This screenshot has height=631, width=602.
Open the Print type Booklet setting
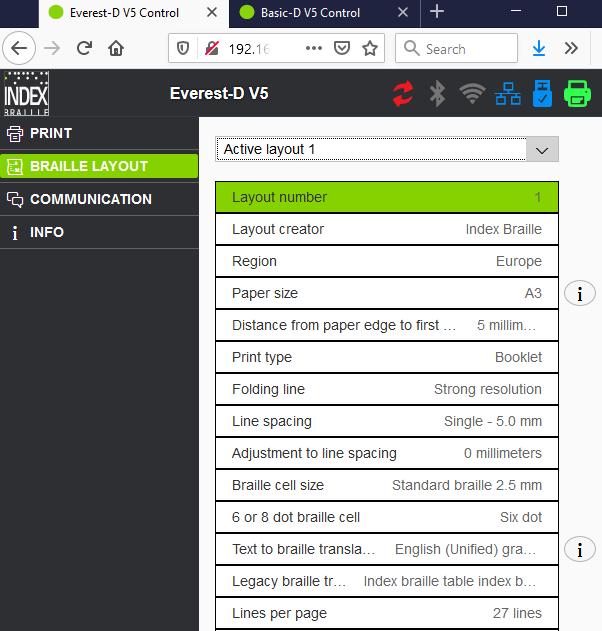(387, 357)
